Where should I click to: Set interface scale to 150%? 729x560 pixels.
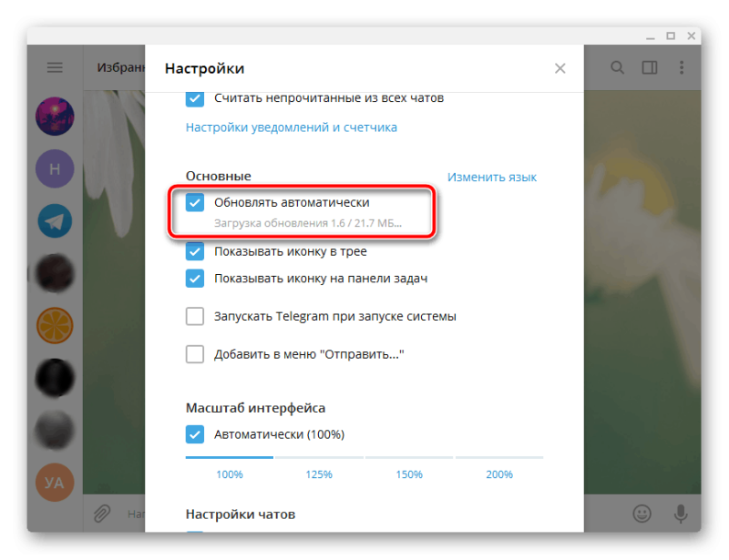coord(409,474)
